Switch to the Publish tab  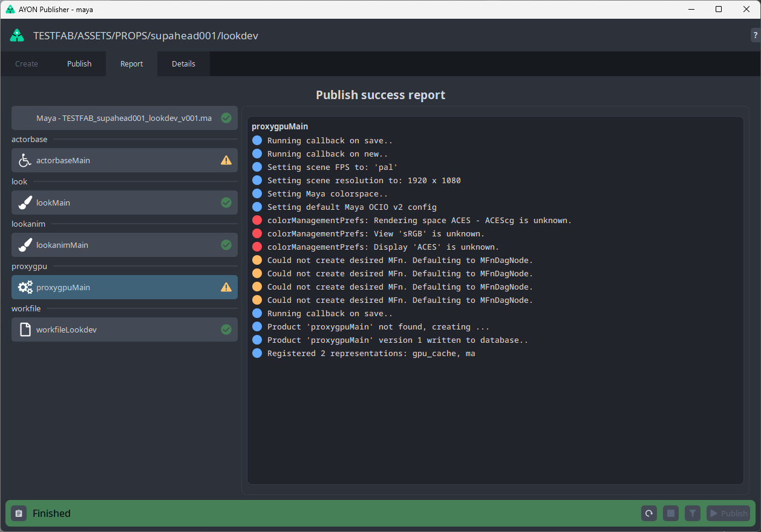click(79, 63)
